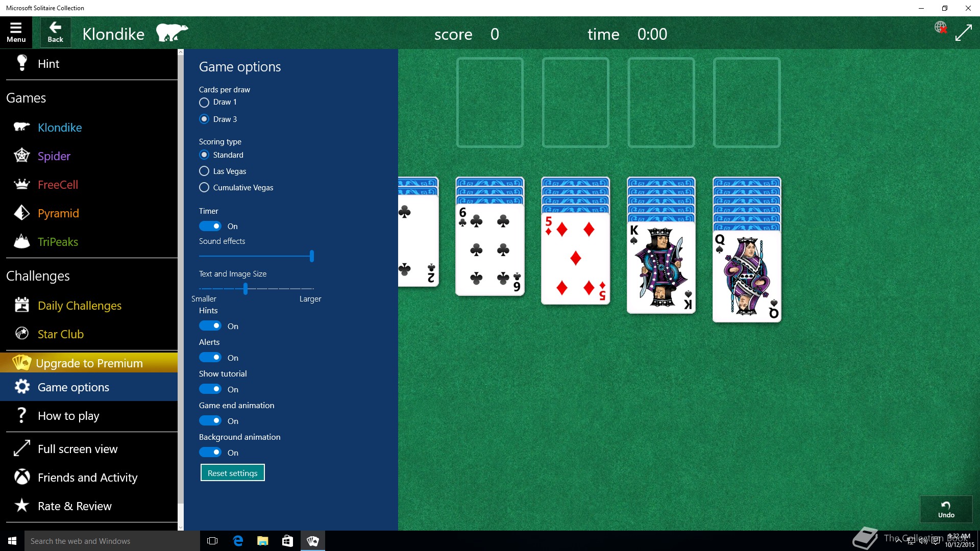The height and width of the screenshot is (551, 980).
Task: Click the Star Club icon
Action: click(21, 333)
